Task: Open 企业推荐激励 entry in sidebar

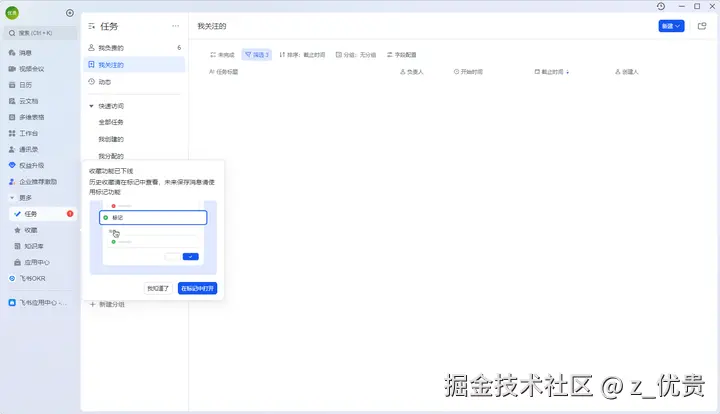Action: [40, 182]
